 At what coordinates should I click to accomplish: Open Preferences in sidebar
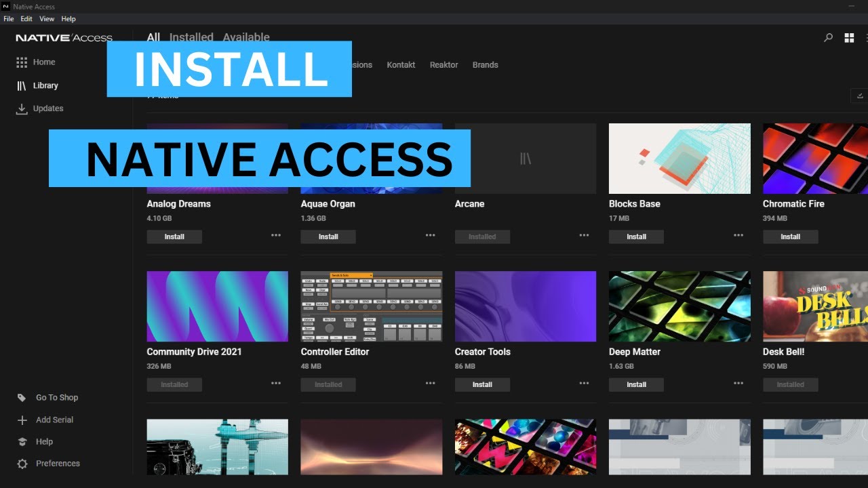point(58,464)
